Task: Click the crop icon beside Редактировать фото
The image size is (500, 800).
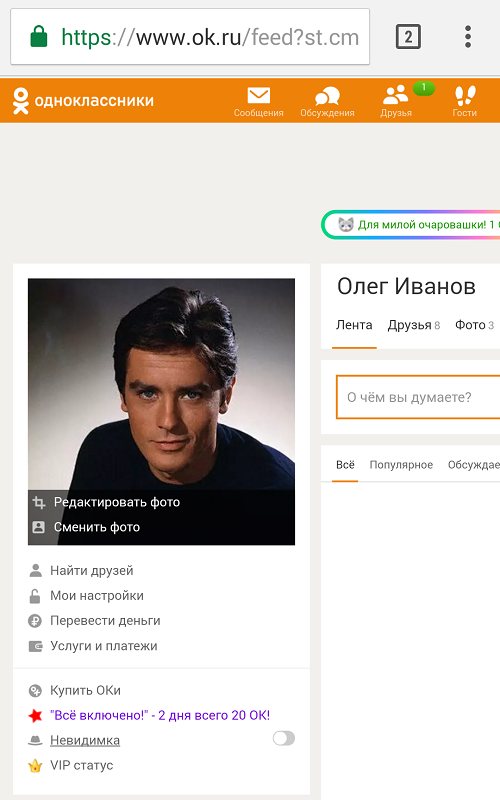Action: tap(39, 502)
